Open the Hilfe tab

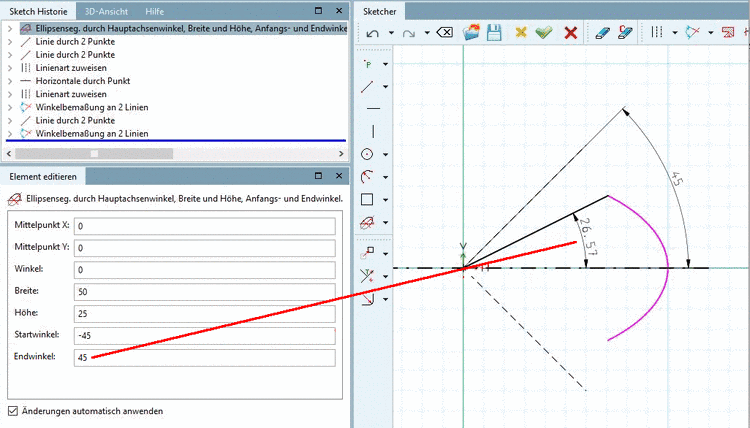[x=155, y=11]
